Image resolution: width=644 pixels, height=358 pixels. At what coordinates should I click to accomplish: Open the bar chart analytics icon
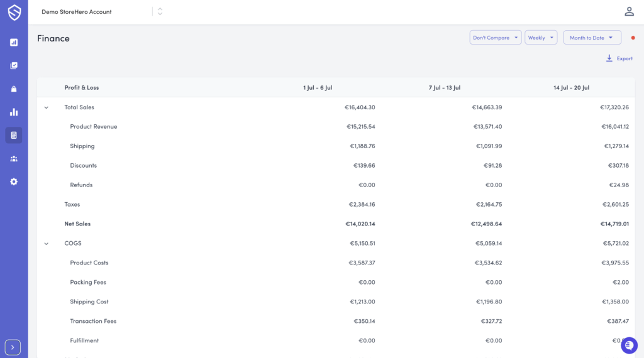click(14, 112)
